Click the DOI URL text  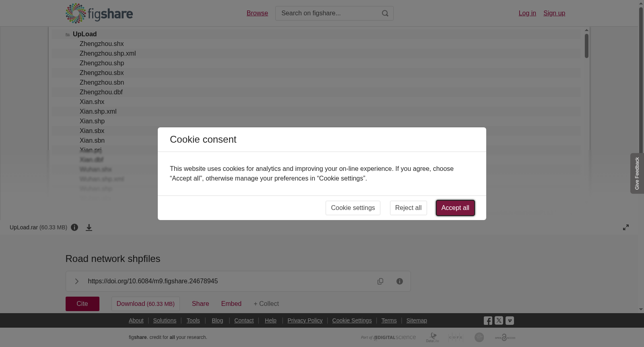click(x=153, y=281)
